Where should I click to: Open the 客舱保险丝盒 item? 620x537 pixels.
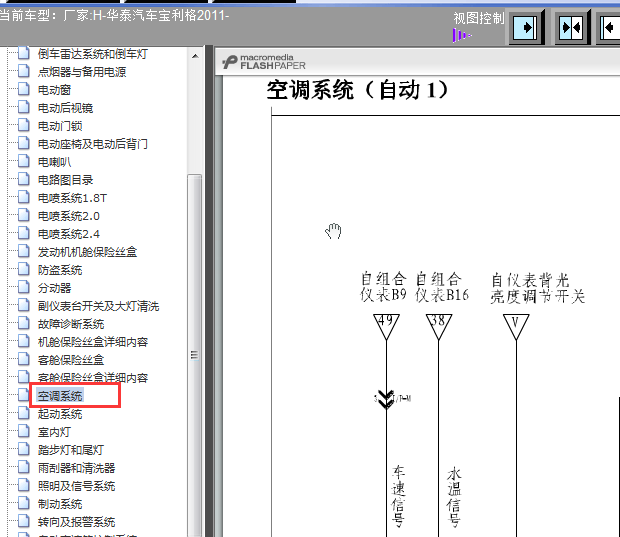click(71, 360)
